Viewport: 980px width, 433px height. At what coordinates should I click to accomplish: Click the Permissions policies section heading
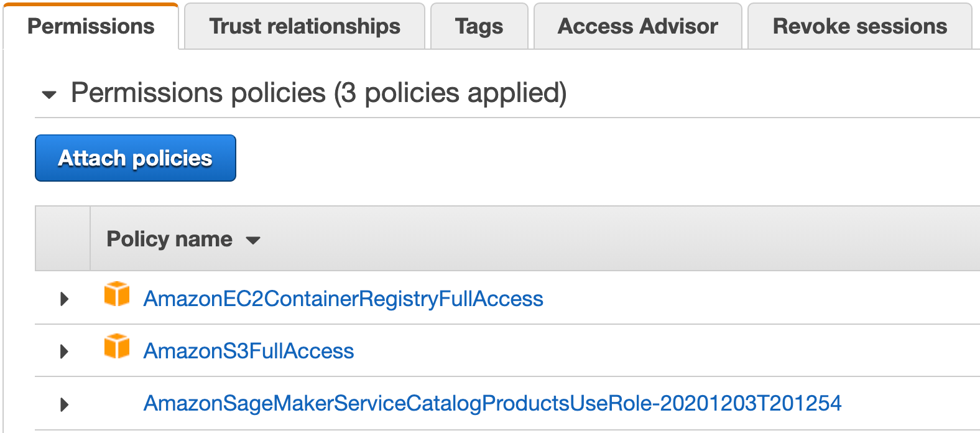click(x=199, y=93)
